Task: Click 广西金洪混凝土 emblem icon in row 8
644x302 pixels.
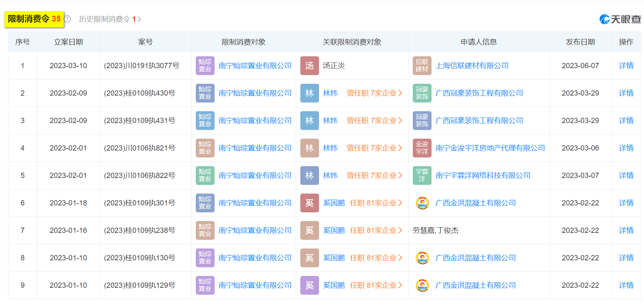Action: click(422, 258)
